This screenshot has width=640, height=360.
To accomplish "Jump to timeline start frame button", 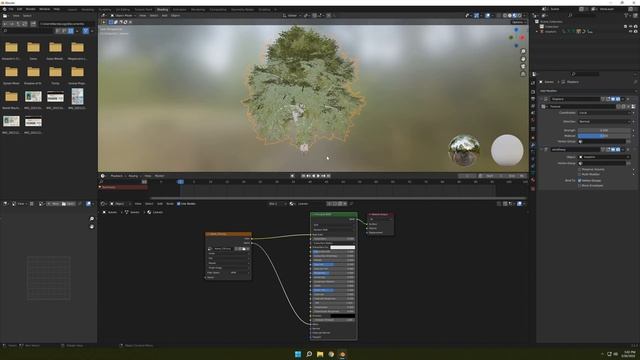I will coord(304,176).
